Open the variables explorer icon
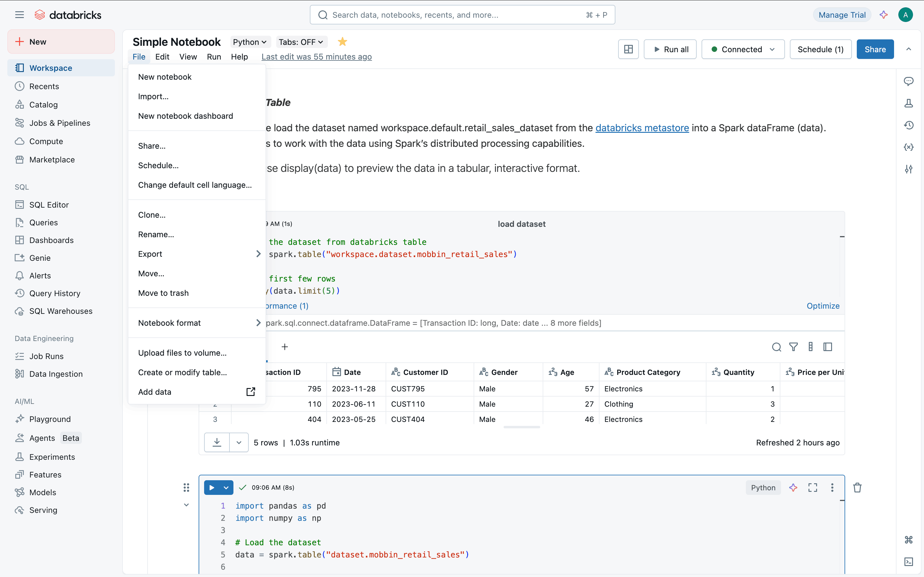This screenshot has height=577, width=924. pyautogui.click(x=908, y=147)
